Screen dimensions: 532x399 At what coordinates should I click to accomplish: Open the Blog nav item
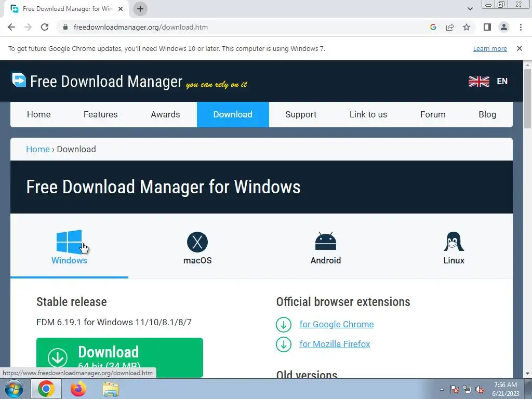pyautogui.click(x=487, y=115)
